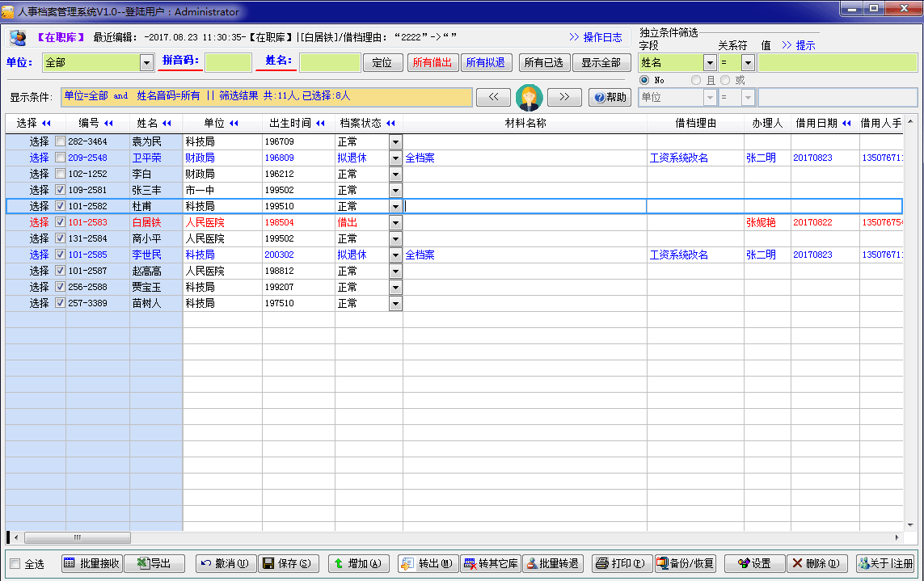This screenshot has width=924, height=581.
Task: Click the 拼音码 input field
Action: [228, 62]
